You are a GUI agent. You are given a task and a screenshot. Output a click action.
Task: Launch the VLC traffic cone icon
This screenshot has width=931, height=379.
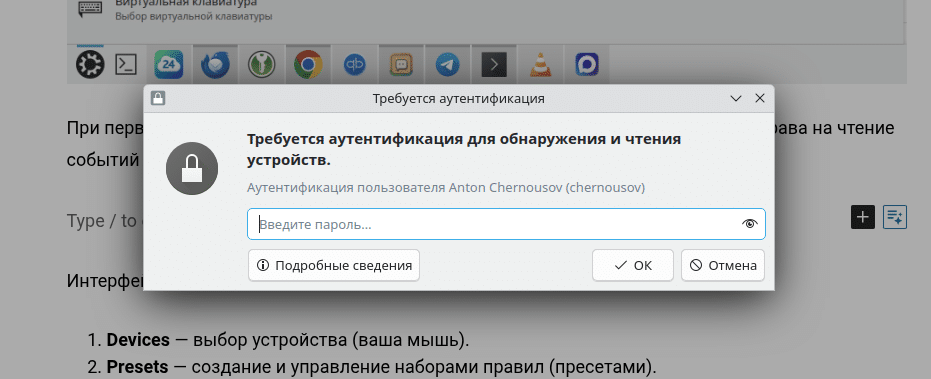(x=540, y=64)
